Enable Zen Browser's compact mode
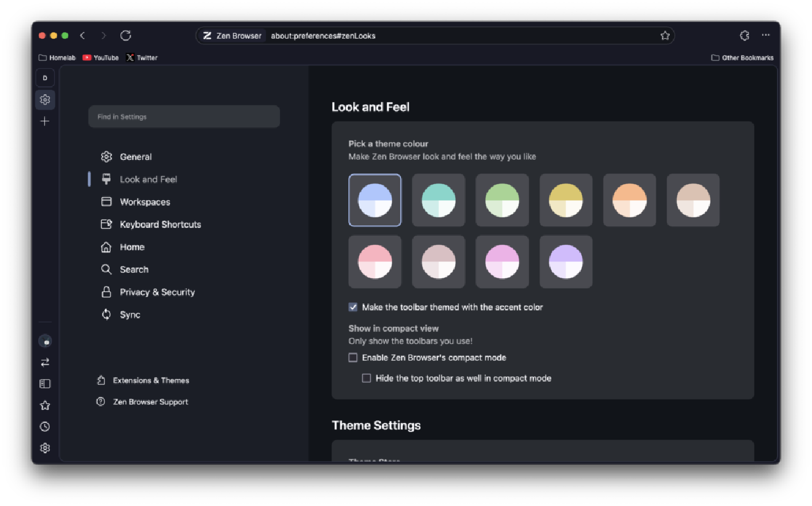 coord(353,358)
